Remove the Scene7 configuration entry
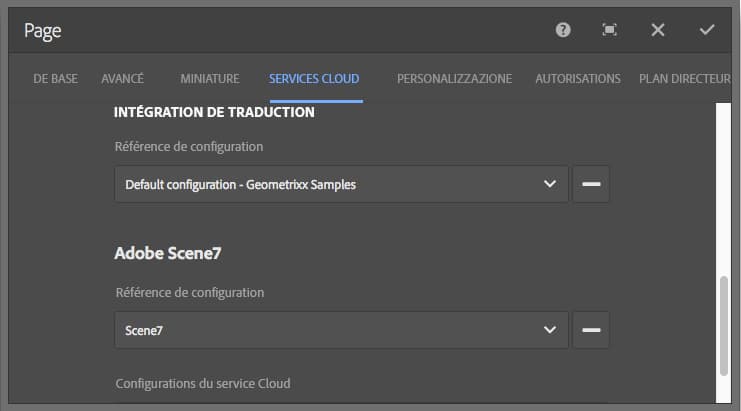The width and height of the screenshot is (741, 411). 591,330
